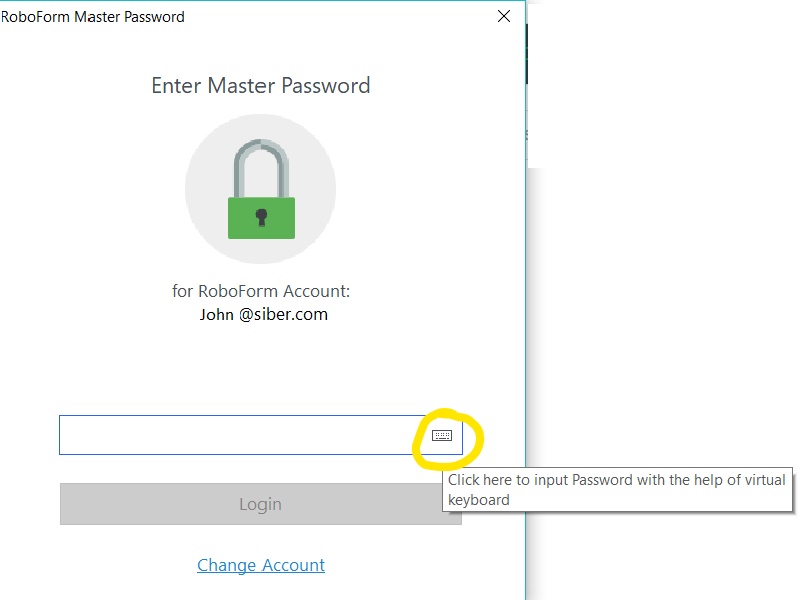The image size is (812, 600).
Task: Select the John @siber.com account text
Action: pyautogui.click(x=264, y=314)
